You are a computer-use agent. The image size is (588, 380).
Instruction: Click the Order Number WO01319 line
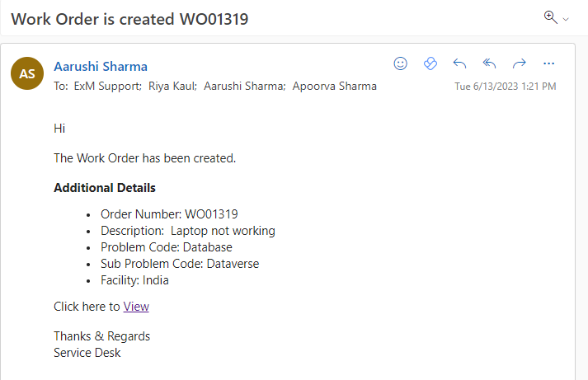tap(169, 213)
